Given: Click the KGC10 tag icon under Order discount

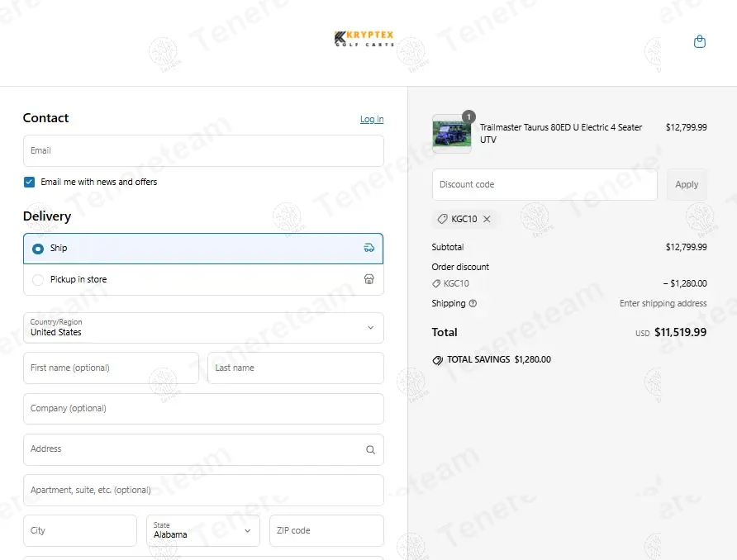Looking at the screenshot, I should (x=436, y=284).
